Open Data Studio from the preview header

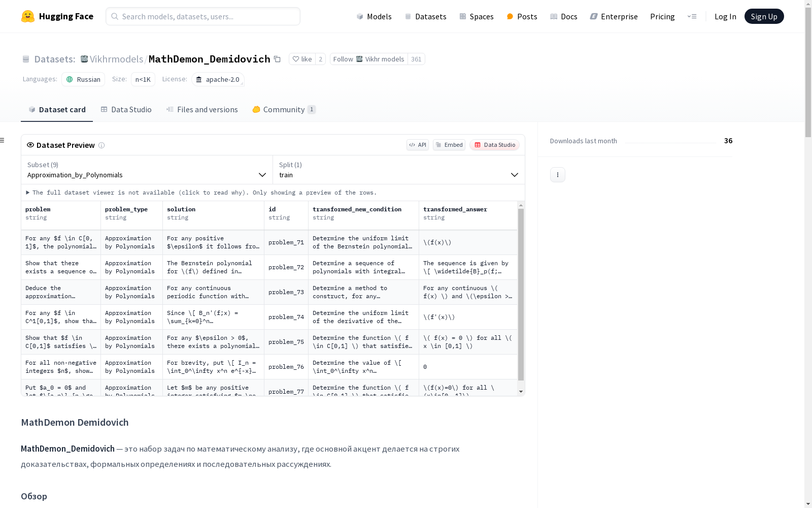[494, 145]
